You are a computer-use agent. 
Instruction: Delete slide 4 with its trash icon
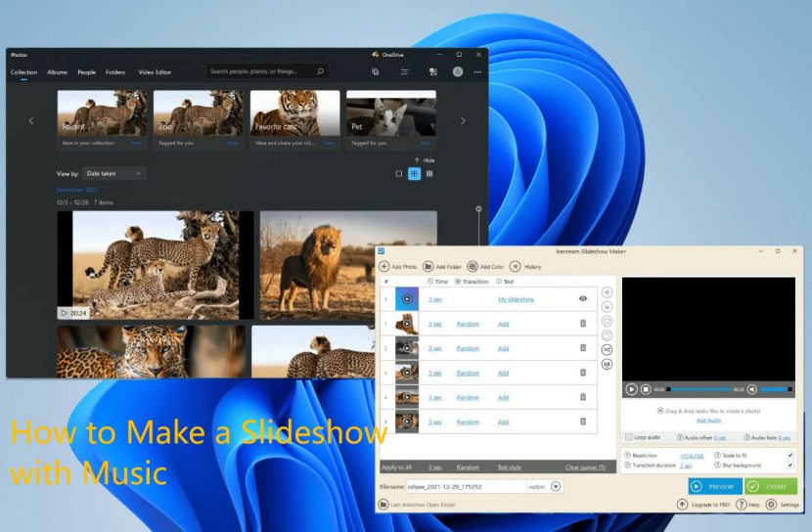(x=583, y=397)
